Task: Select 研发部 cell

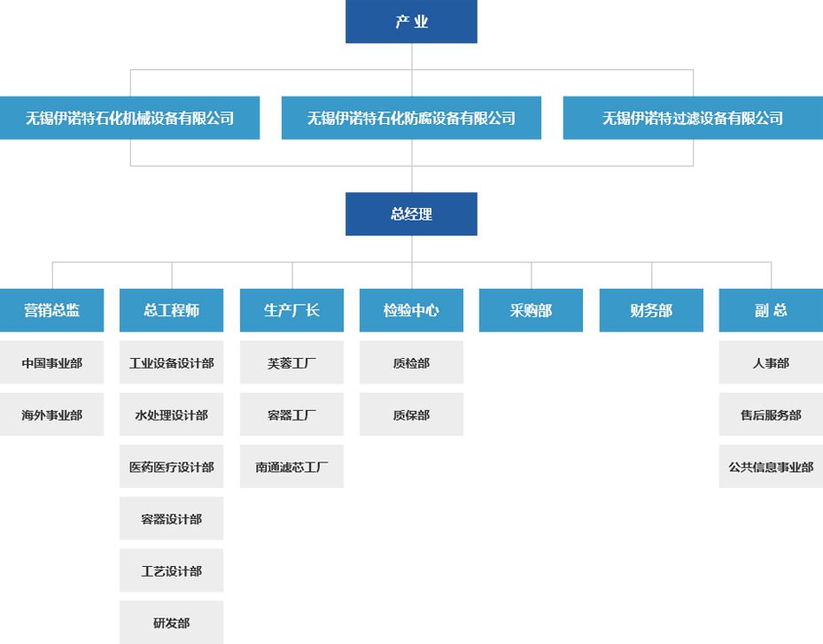Action: 172,623
